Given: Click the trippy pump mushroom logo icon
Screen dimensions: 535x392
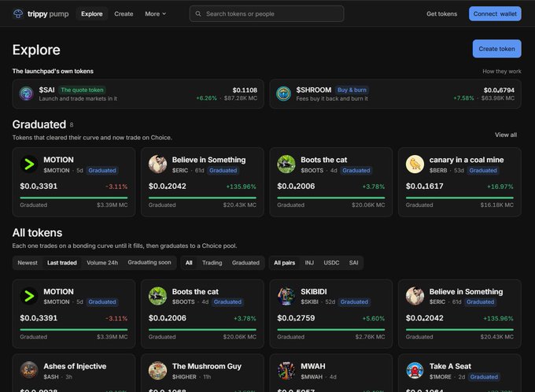Looking at the screenshot, I should click(x=18, y=13).
